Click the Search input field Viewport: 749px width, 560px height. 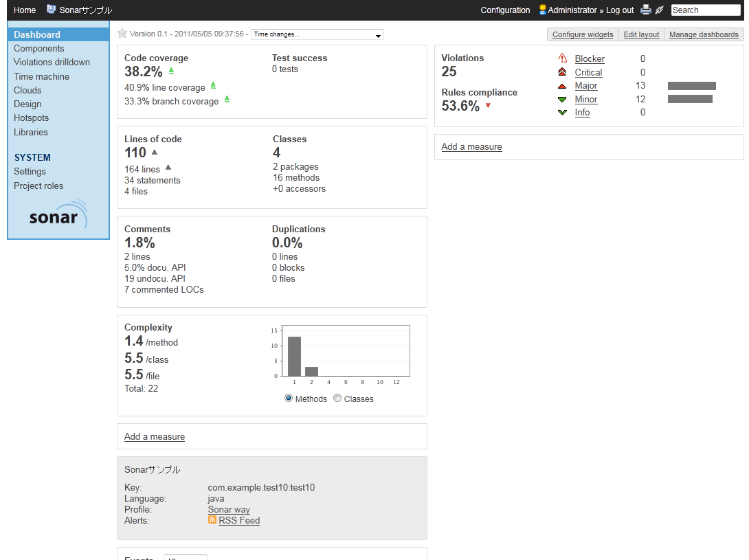pos(706,10)
